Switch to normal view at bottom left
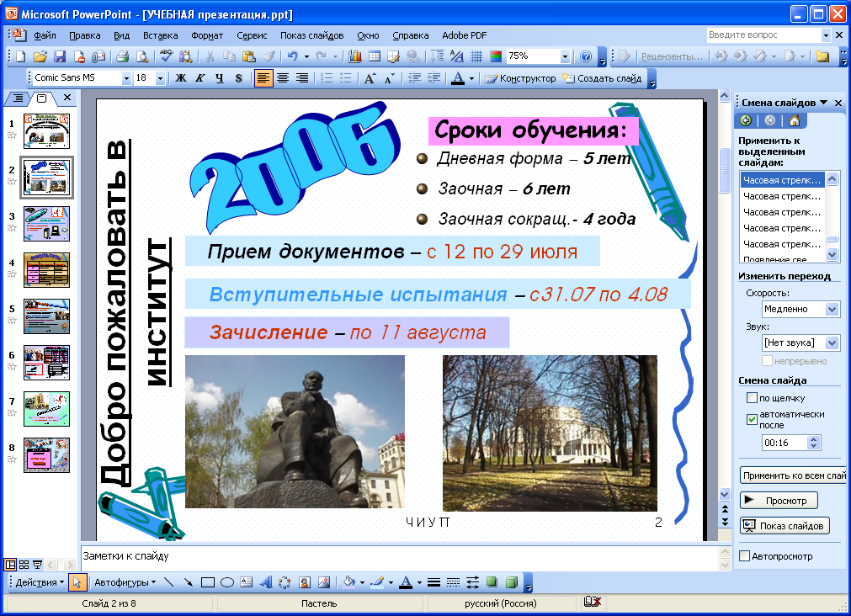The width and height of the screenshot is (851, 616). (10, 565)
